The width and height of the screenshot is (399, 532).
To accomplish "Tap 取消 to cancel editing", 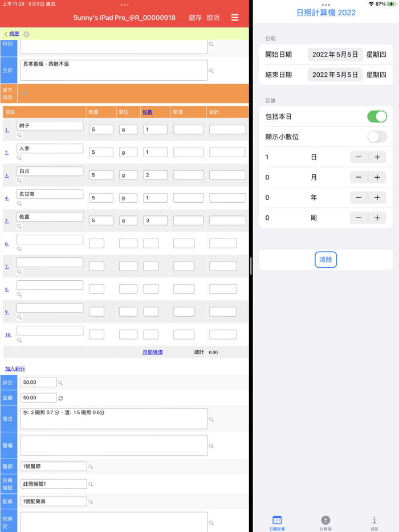I will (213, 18).
